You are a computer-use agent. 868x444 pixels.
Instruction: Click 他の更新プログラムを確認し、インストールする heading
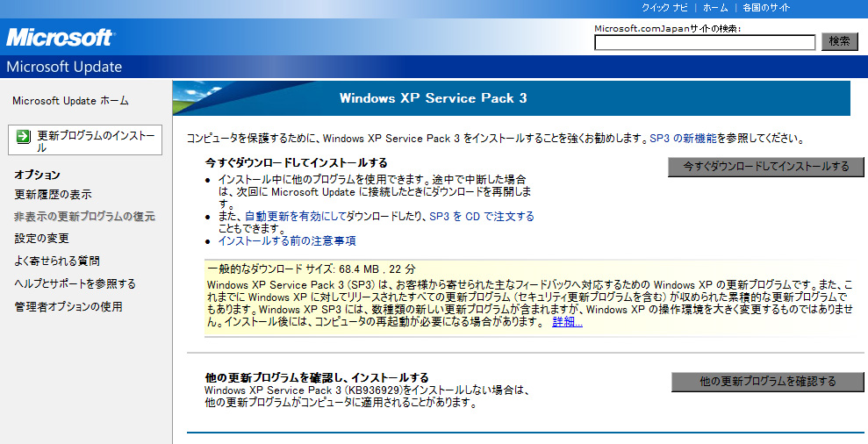click(x=317, y=377)
